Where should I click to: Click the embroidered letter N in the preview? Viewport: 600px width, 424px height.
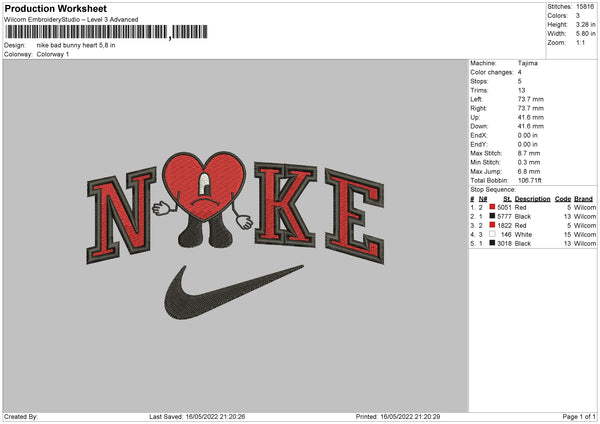click(x=122, y=215)
